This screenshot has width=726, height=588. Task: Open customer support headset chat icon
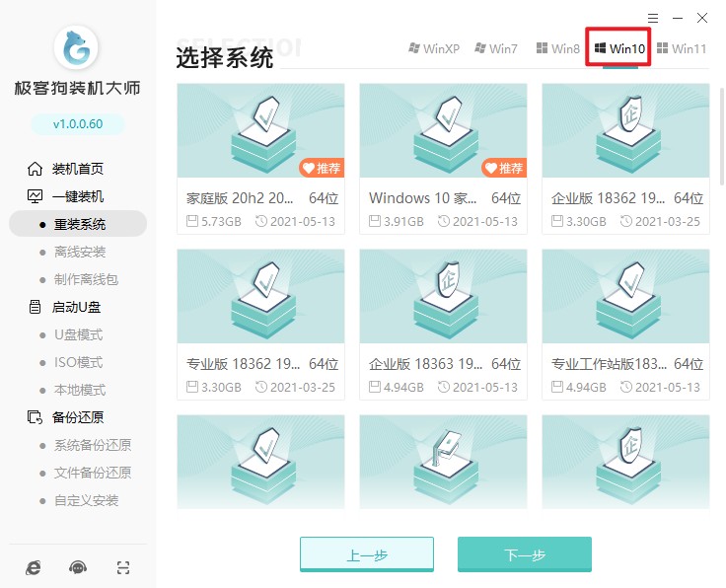[78, 567]
